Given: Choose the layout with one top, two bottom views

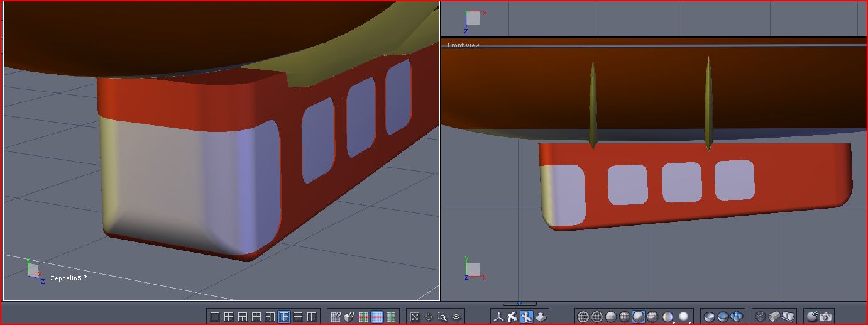Looking at the screenshot, I should coord(243,317).
